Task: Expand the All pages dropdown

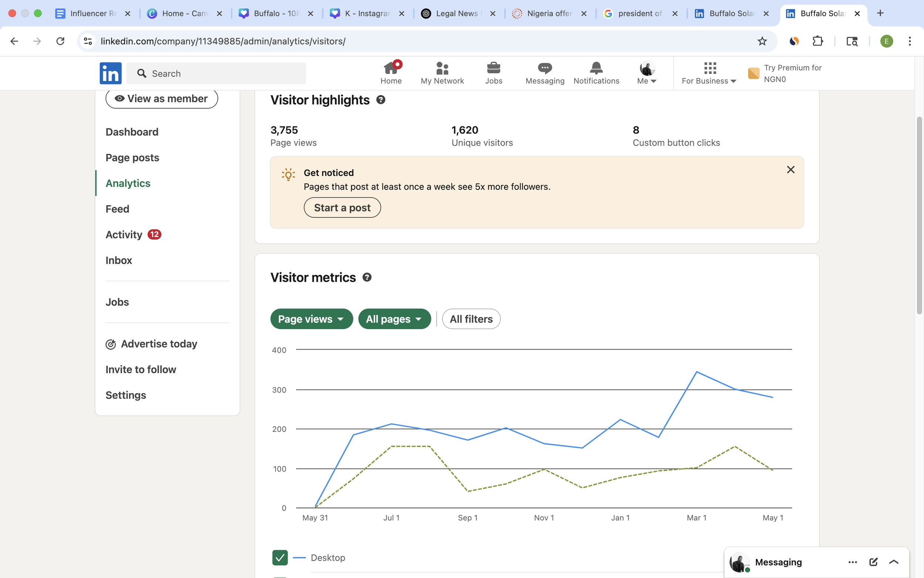Action: [394, 319]
